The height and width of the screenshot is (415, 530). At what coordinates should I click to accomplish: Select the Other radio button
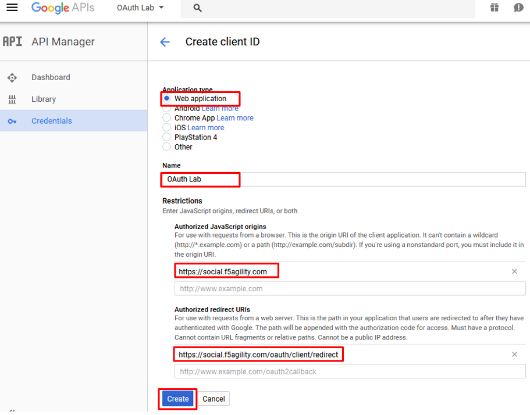166,147
